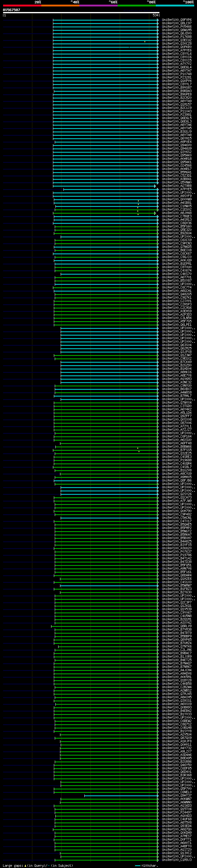The width and height of the screenshot is (197, 868).
Task: Select the UniRef100_P10748 label
Action: (176, 74)
